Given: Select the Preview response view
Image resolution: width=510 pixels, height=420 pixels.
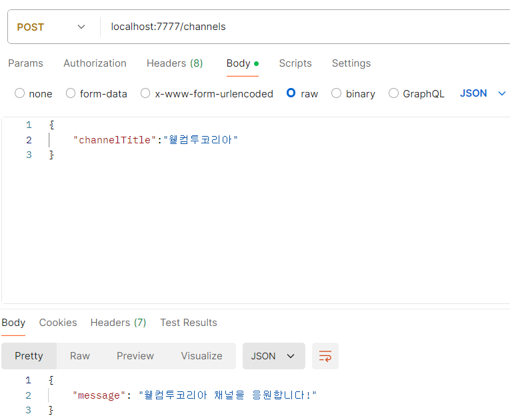Looking at the screenshot, I should tap(135, 356).
